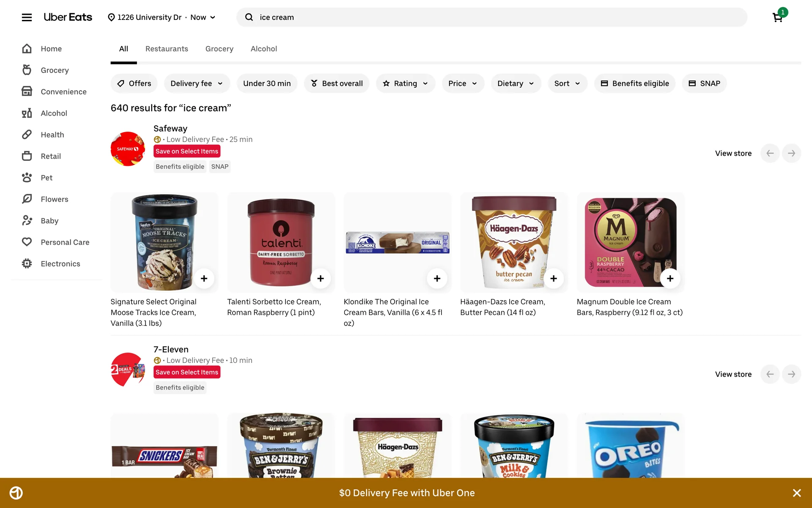Switch to the Restaurants tab
Image resolution: width=812 pixels, height=508 pixels.
pyautogui.click(x=167, y=49)
